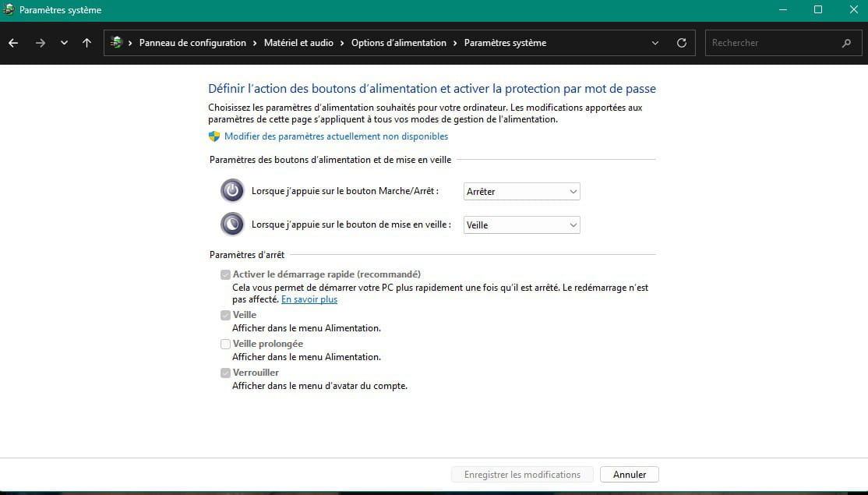Expand chevron after Panneau de configuration
The width and height of the screenshot is (868, 495).
pos(256,43)
